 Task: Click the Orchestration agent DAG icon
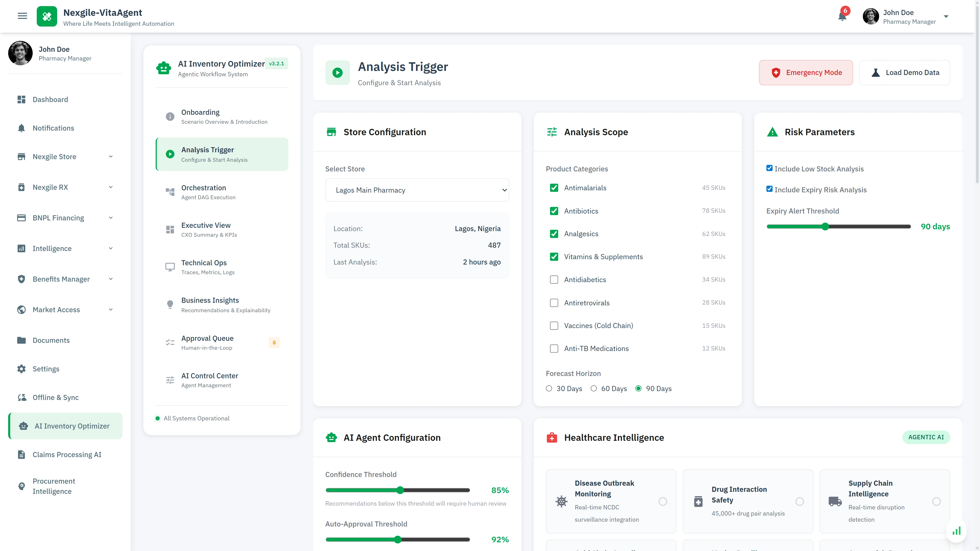pos(170,192)
